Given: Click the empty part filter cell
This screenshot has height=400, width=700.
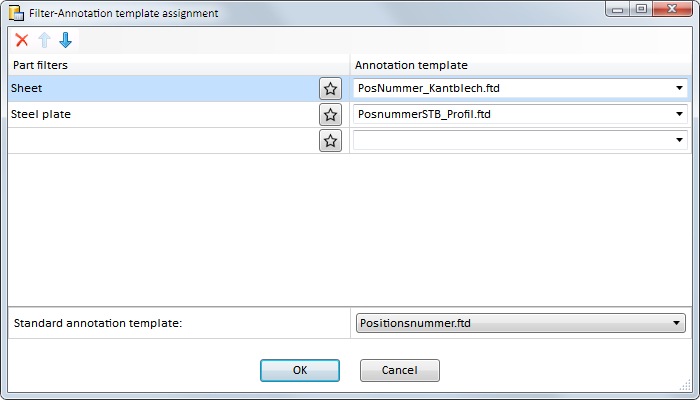Looking at the screenshot, I should tap(163, 141).
